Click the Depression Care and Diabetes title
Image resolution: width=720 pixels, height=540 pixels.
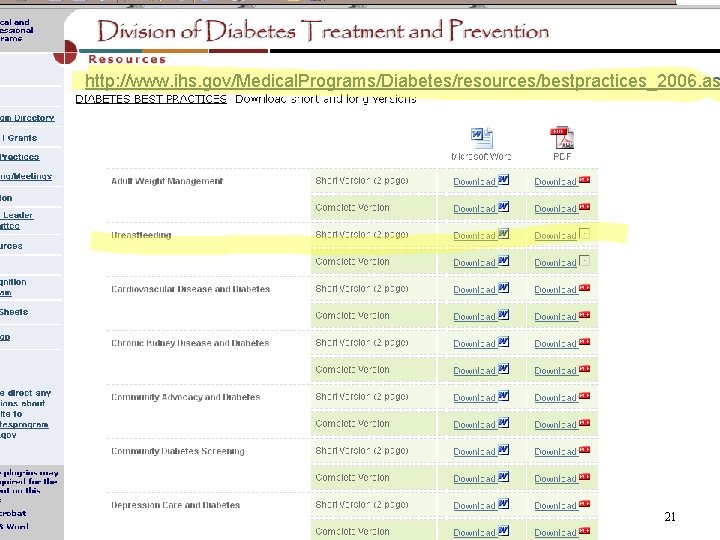(175, 505)
